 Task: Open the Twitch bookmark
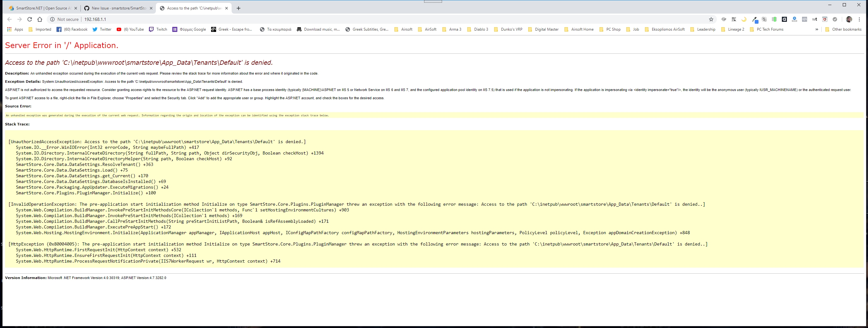(158, 29)
